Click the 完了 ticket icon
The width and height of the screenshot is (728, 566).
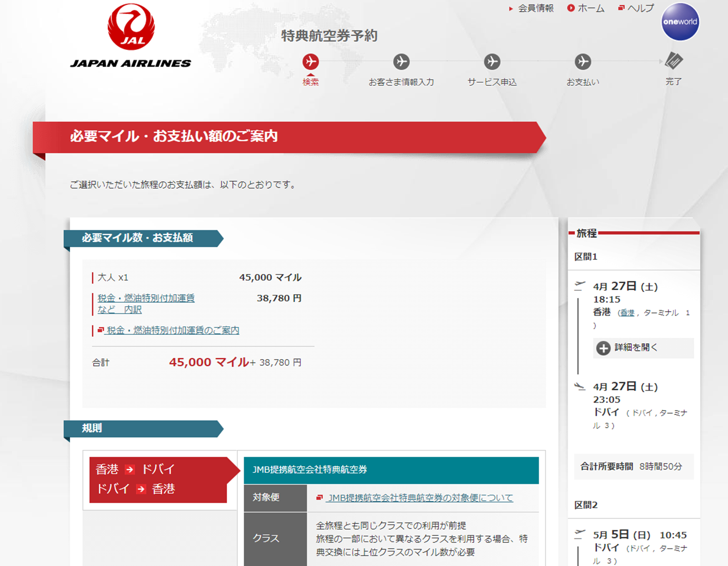pos(674,61)
